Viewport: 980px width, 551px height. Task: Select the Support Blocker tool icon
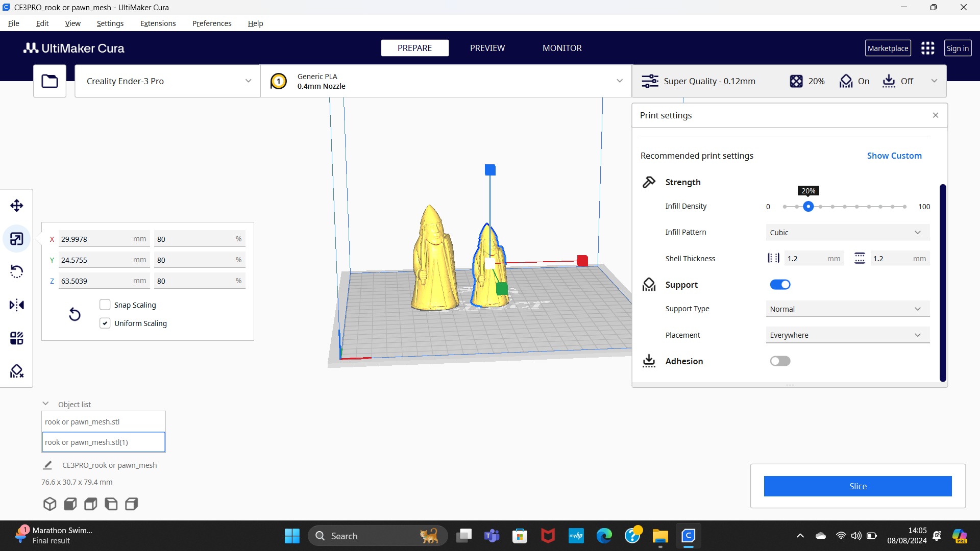pyautogui.click(x=16, y=371)
